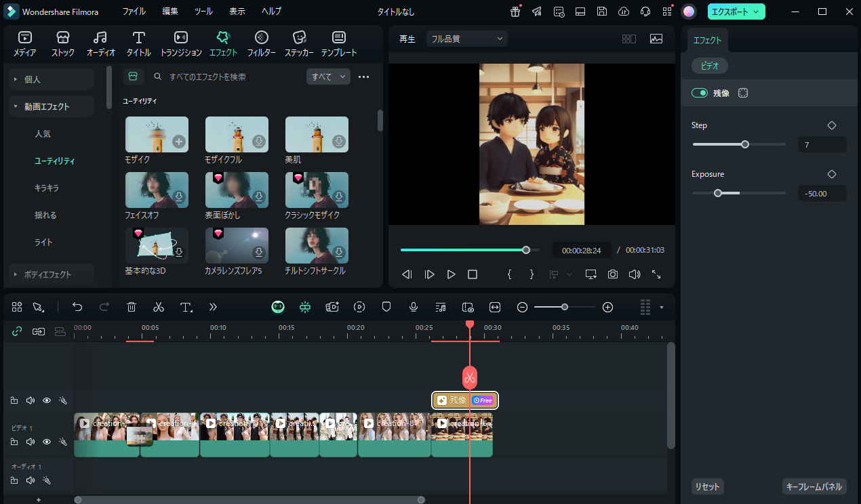Open the すべて filter dropdown
The width and height of the screenshot is (861, 504).
328,77
